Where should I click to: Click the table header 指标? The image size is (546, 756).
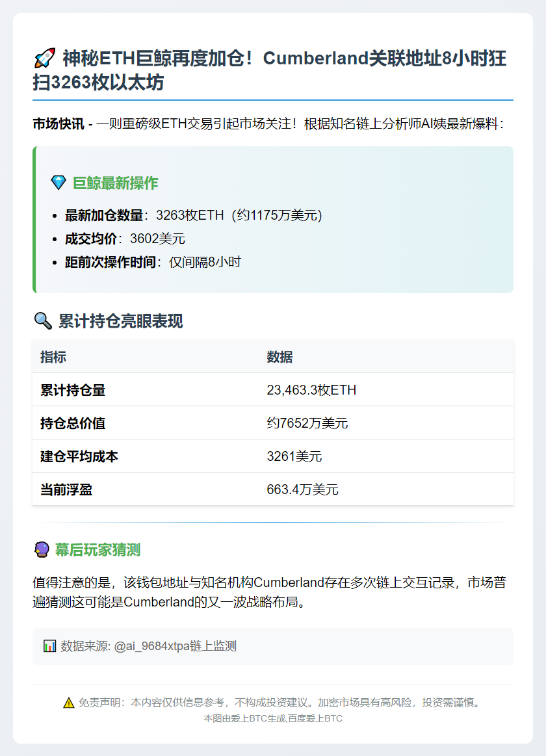53,357
